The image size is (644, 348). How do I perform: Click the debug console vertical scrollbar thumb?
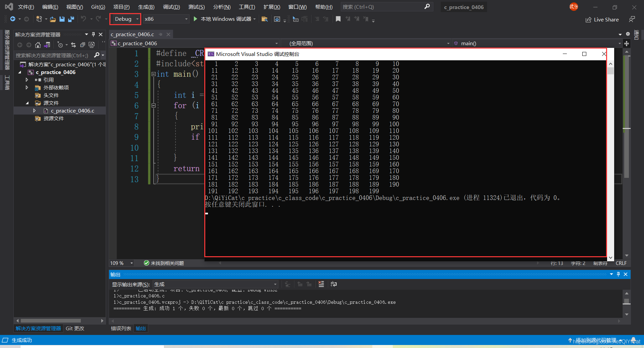(611, 71)
